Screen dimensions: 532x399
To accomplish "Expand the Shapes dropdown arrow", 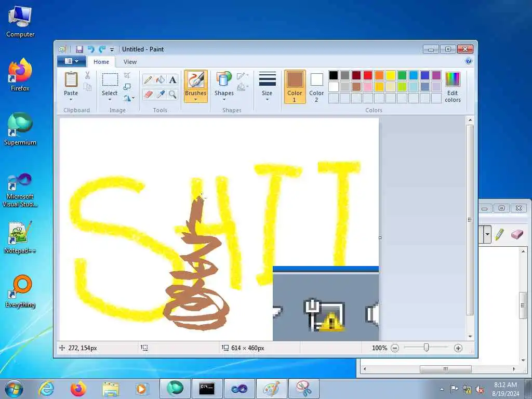I will coord(224,100).
